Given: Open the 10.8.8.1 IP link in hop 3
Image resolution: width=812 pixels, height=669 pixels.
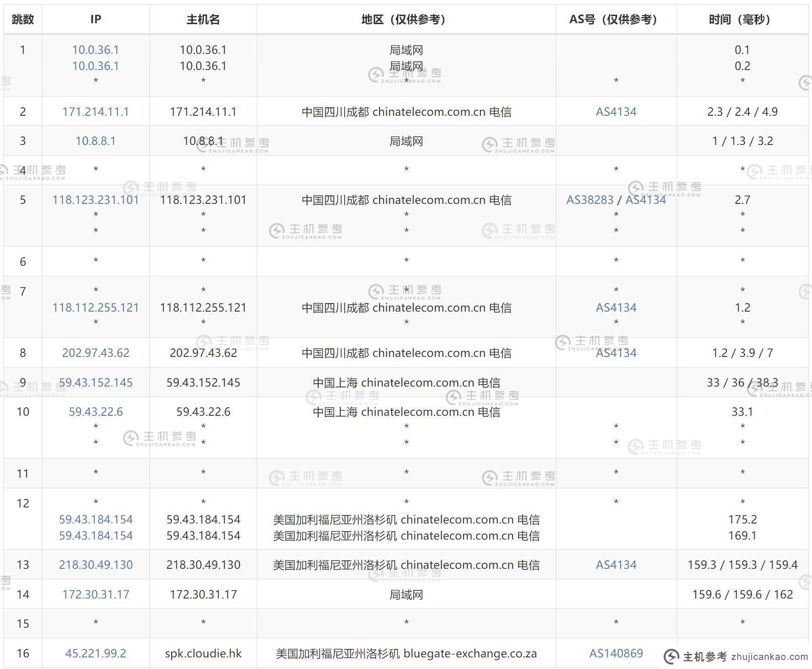Looking at the screenshot, I should pyautogui.click(x=96, y=141).
